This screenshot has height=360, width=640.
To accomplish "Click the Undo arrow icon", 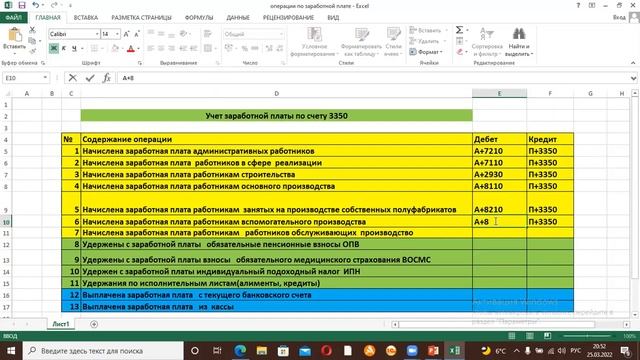I will 36,5.
